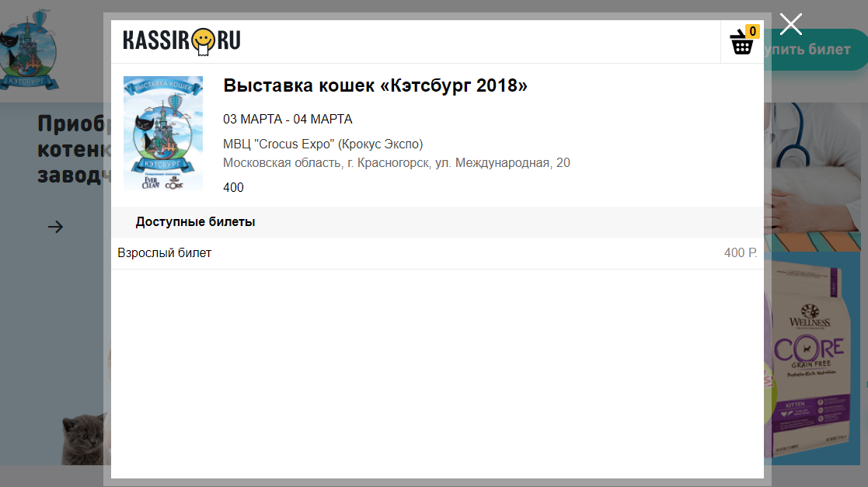868x487 pixels.
Task: Open the shopping basket icon
Action: point(742,41)
